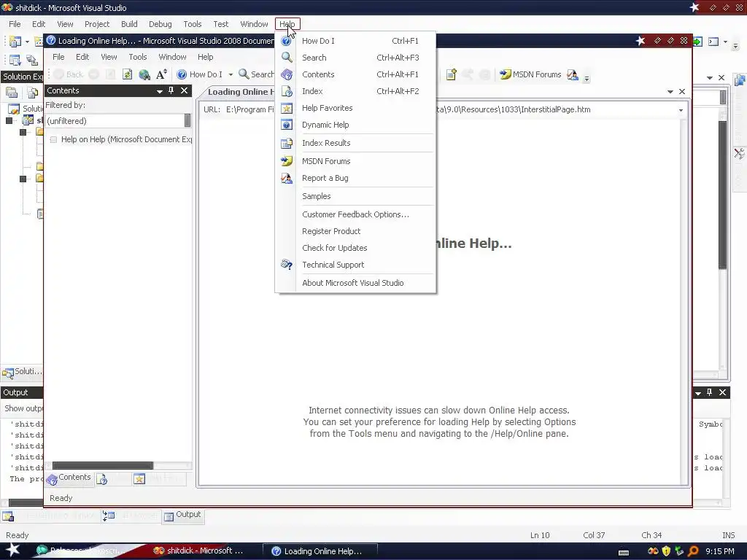Open the Window menu in Document Explorer
747x560 pixels.
coord(172,57)
